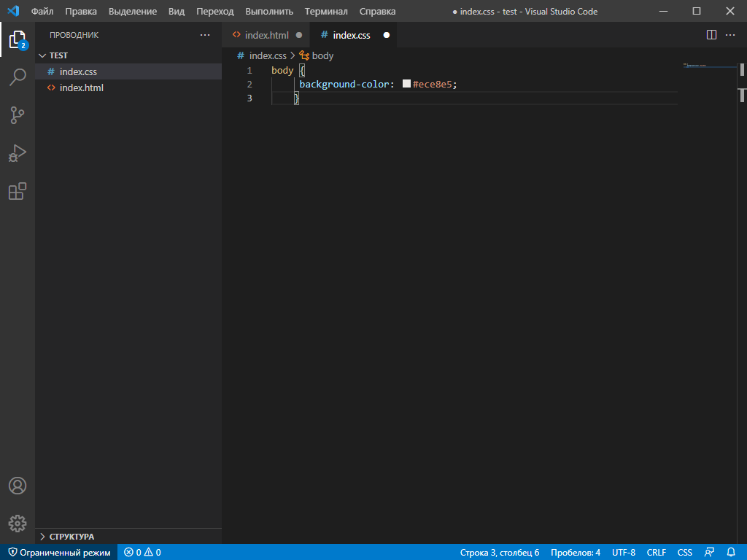Open the Extensions view icon
The width and height of the screenshot is (747, 560).
[x=18, y=191]
